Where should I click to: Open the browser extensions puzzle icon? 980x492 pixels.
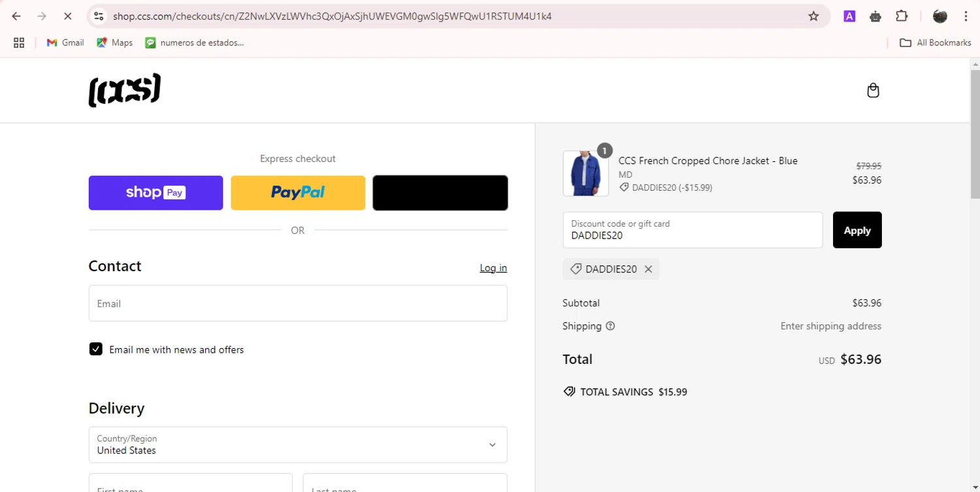902,16
